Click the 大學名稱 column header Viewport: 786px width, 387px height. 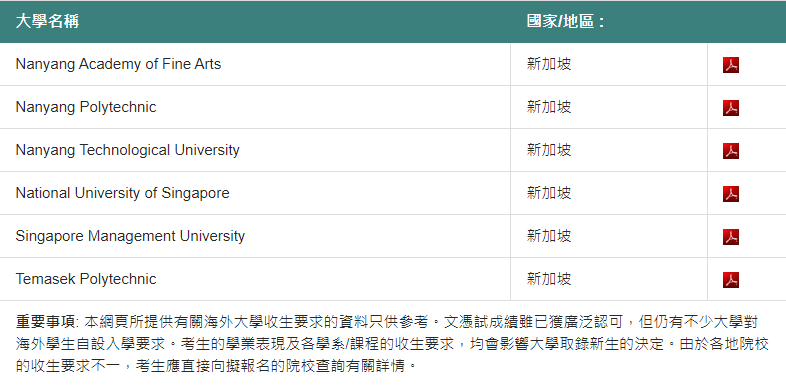point(47,22)
